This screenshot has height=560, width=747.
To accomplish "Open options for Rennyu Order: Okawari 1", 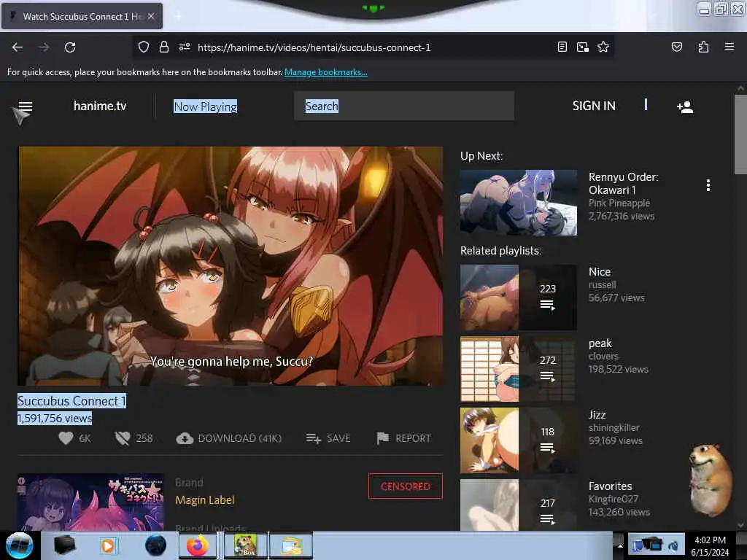I will (708, 185).
